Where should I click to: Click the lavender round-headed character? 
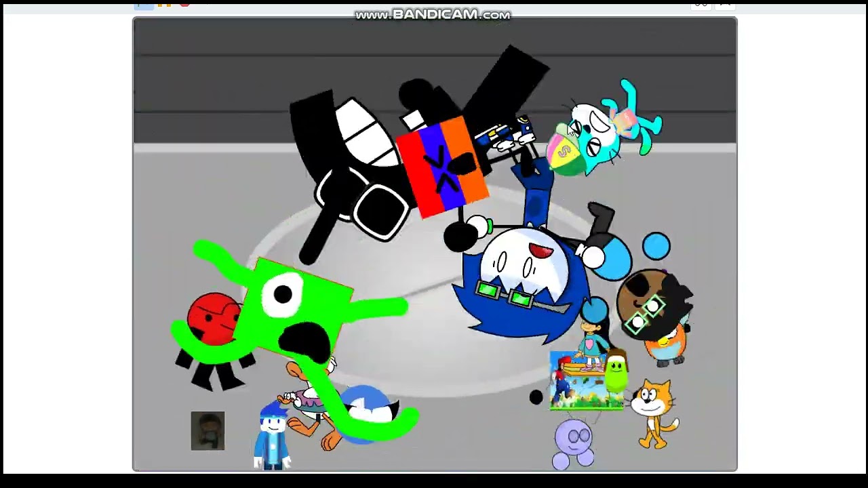574,444
